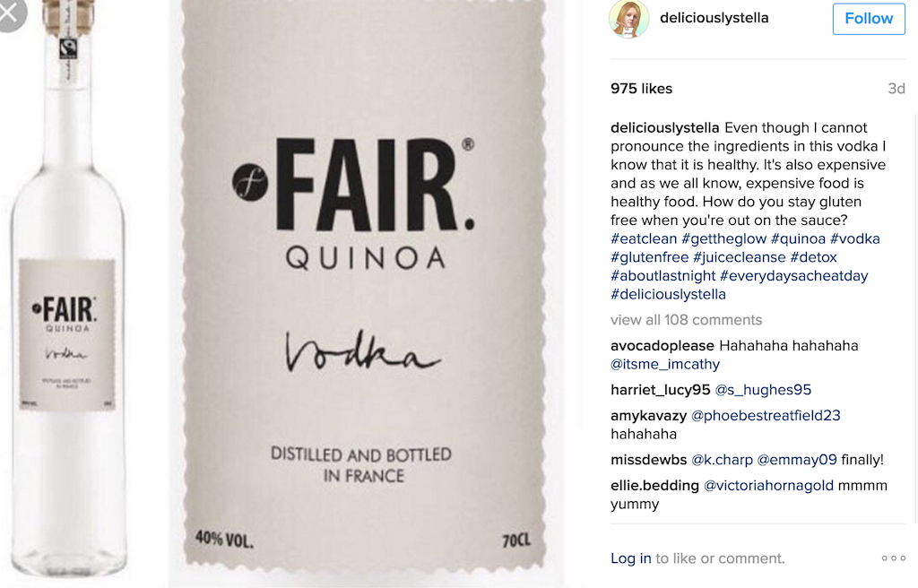Expand view all 108 comments
Image resolution: width=918 pixels, height=588 pixels.
(686, 320)
